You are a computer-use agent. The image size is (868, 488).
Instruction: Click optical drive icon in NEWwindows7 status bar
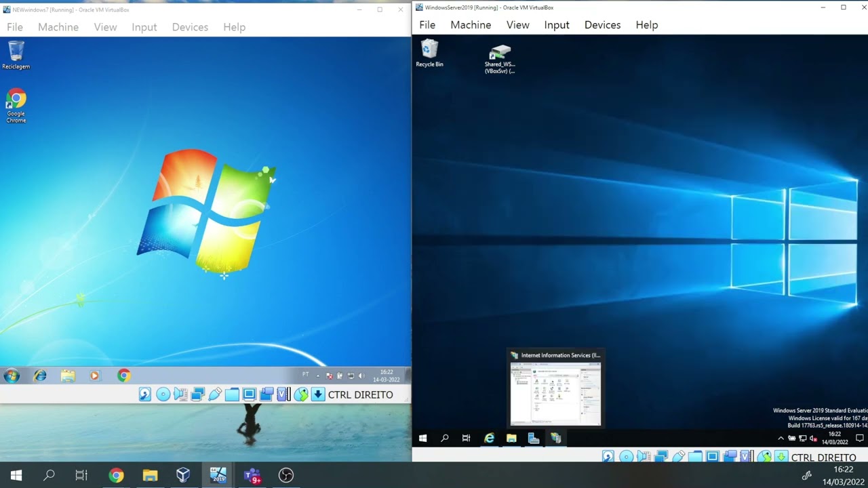[x=163, y=394]
